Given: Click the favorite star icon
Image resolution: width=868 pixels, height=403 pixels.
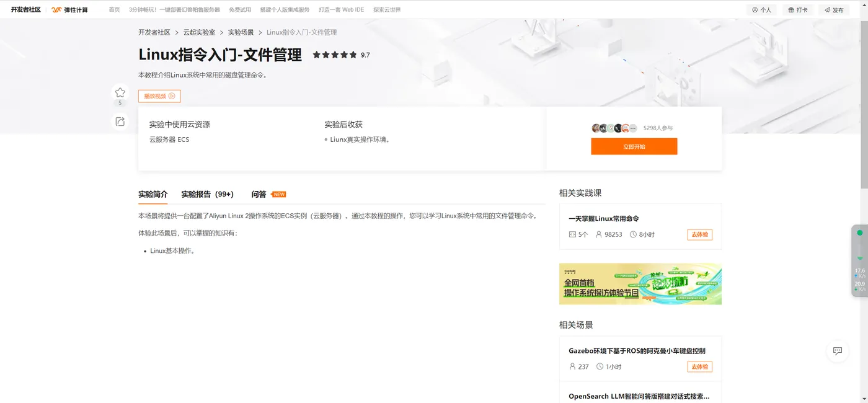Looking at the screenshot, I should point(120,93).
